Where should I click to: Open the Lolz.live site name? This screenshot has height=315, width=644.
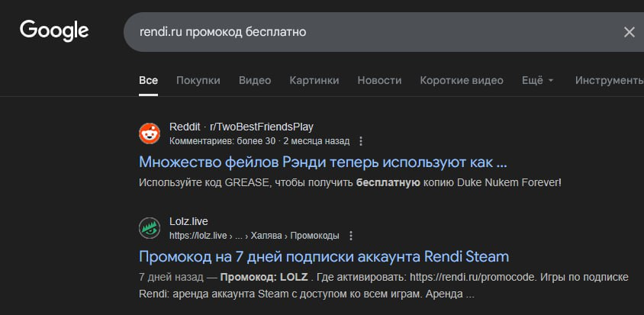188,222
